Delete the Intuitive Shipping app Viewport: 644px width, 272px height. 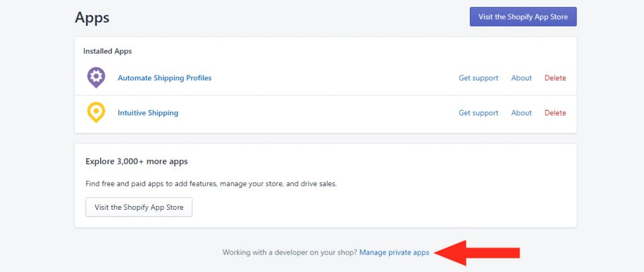coord(555,113)
